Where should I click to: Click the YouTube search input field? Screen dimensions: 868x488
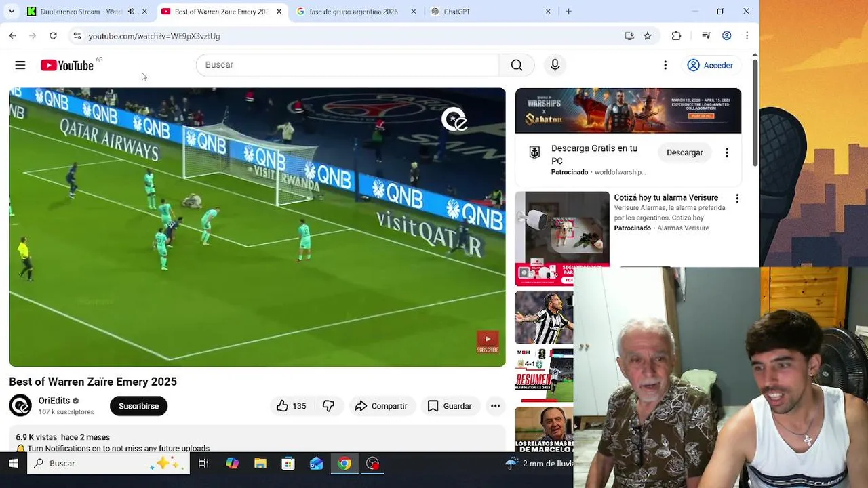click(x=347, y=65)
